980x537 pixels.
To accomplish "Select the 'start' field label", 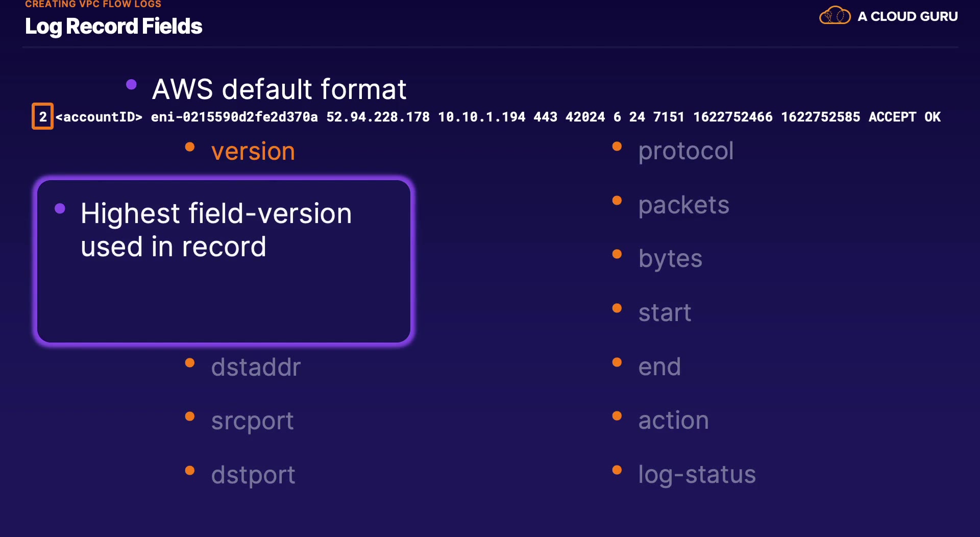I will coord(665,312).
